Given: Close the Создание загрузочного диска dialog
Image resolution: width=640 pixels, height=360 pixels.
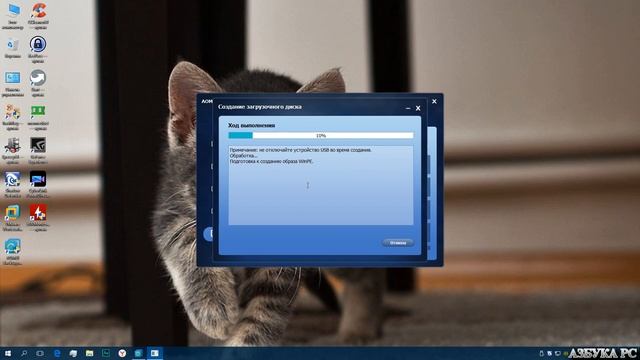Looking at the screenshot, I should click(418, 108).
